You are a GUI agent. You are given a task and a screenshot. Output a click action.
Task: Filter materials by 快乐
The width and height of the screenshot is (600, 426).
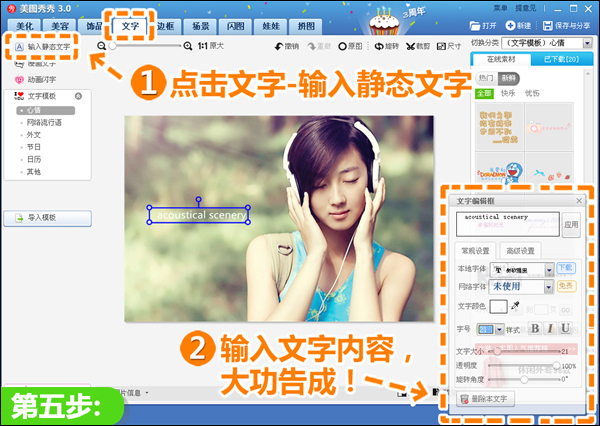[508, 93]
